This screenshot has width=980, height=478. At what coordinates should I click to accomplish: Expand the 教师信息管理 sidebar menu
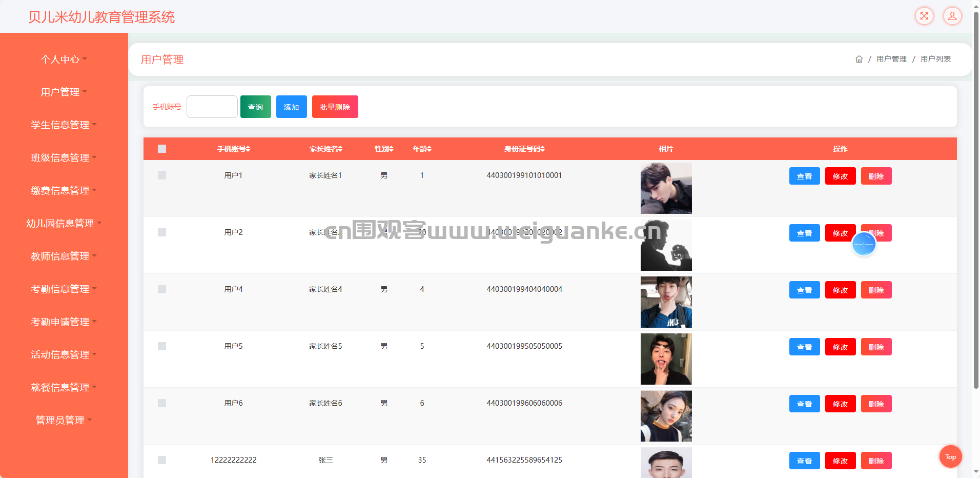point(64,256)
